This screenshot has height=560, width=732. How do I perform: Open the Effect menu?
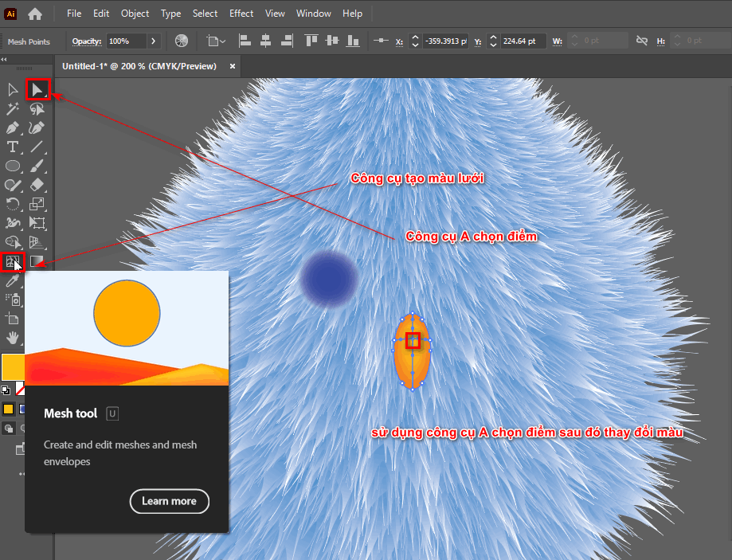241,14
